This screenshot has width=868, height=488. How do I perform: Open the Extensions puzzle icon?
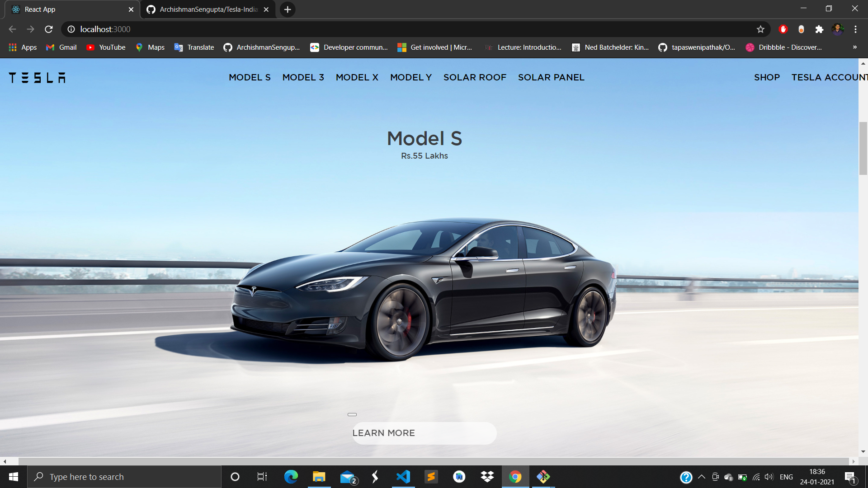pos(819,29)
